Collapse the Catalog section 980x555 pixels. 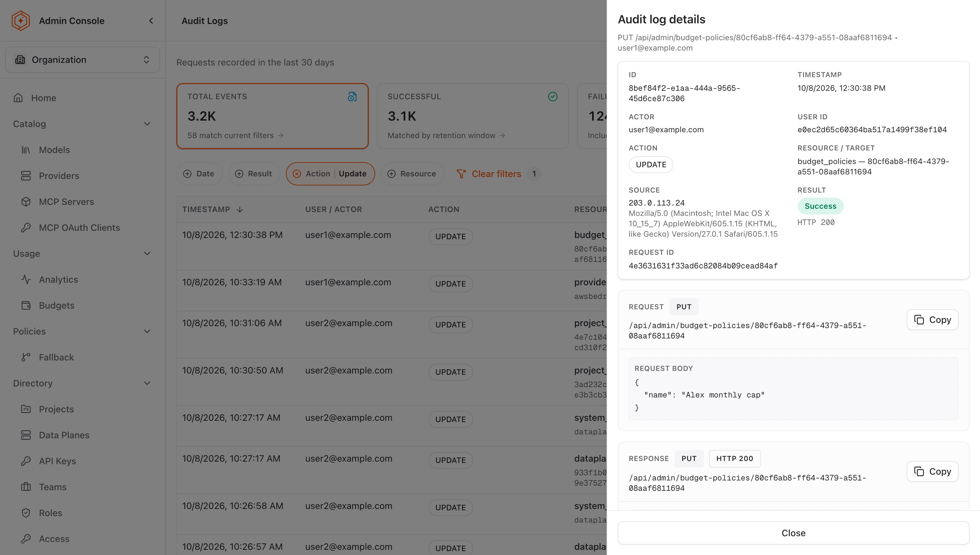click(x=147, y=124)
